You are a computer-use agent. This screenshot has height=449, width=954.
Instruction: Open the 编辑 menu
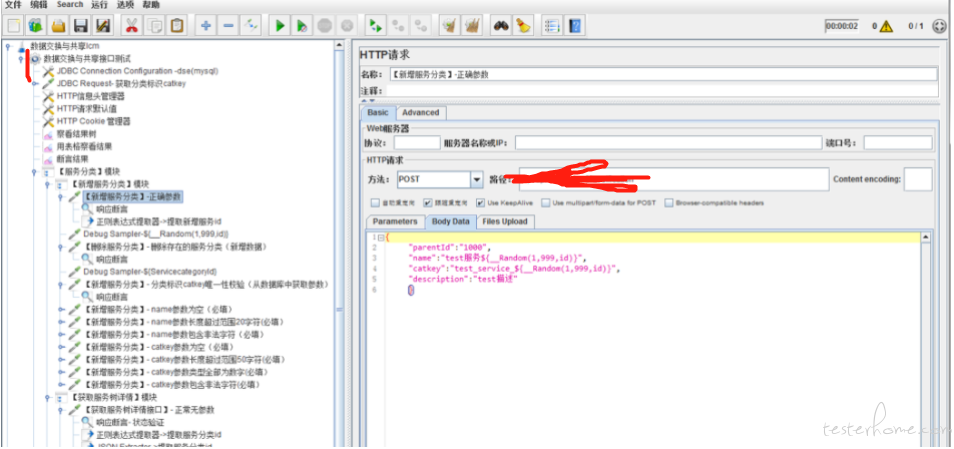[x=39, y=5]
